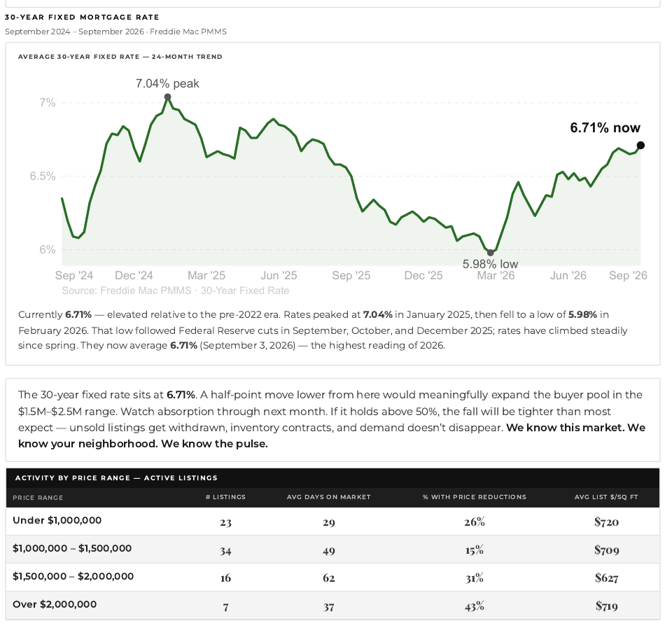The width and height of the screenshot is (665, 644).
Task: Select the $1,000,000 – $1,500,000 row
Action: [332, 549]
